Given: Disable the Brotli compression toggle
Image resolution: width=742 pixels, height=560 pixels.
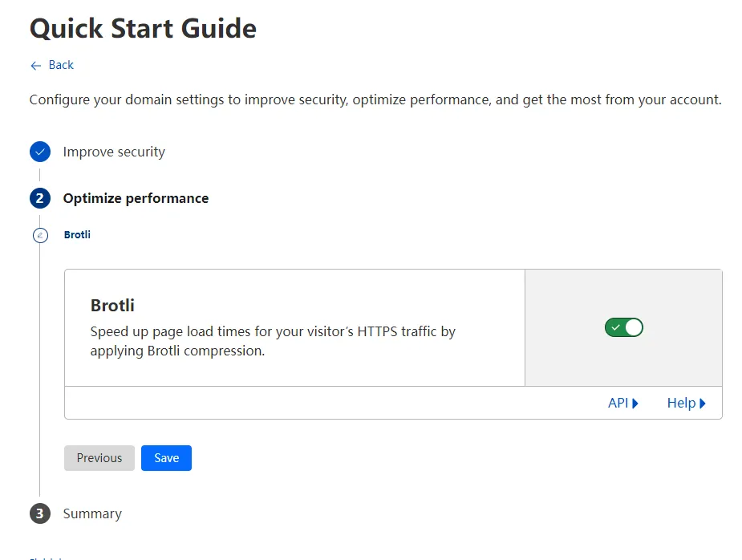Looking at the screenshot, I should coord(624,327).
